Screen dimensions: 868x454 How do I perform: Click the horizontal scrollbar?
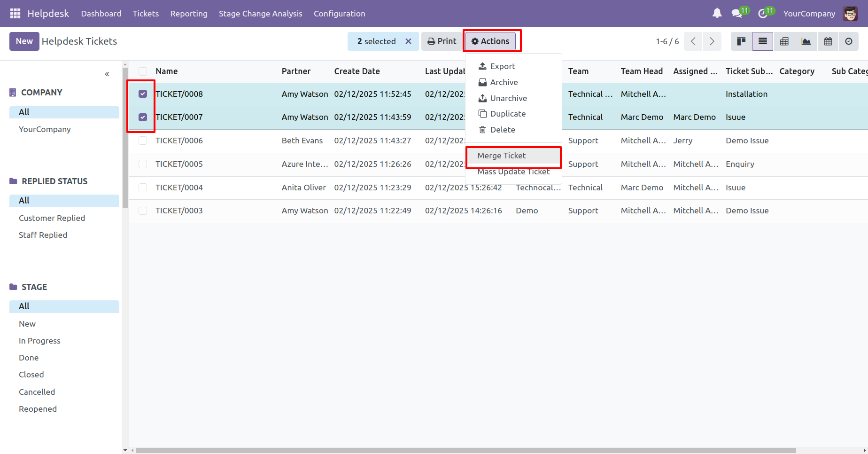pyautogui.click(x=465, y=450)
